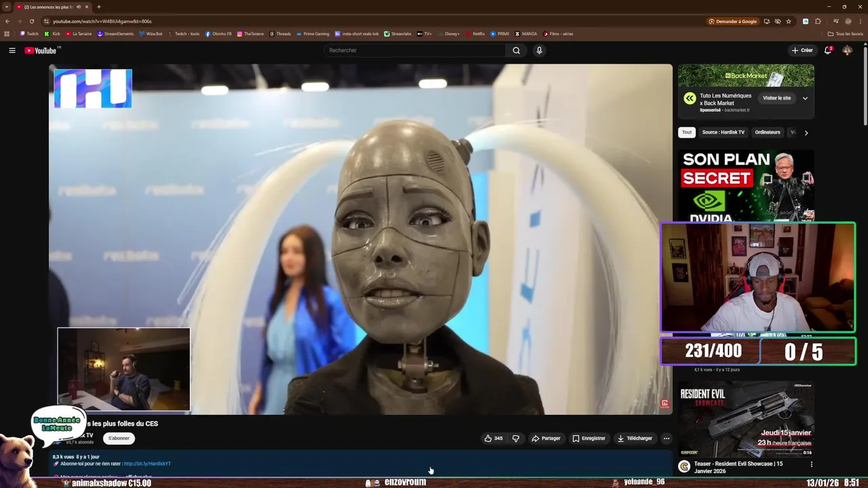Image resolution: width=868 pixels, height=488 pixels.
Task: Open the bit.ly/HardiskYT description link
Action: pyautogui.click(x=147, y=464)
